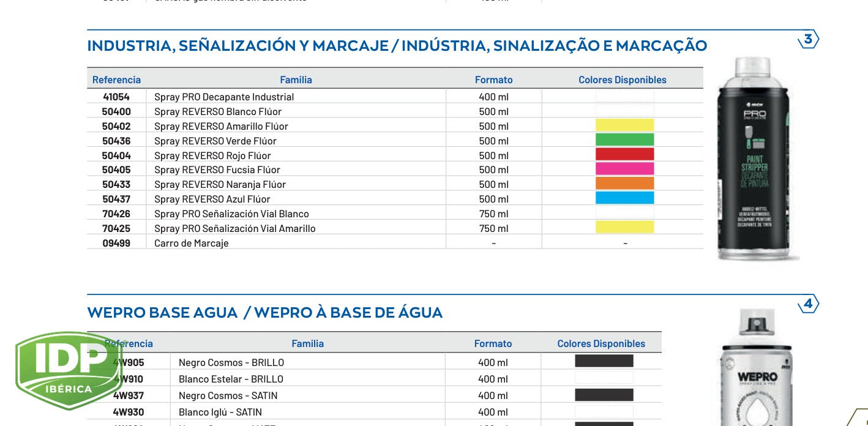Click 400 ml format of Negro Cosmos - BRILLO

[x=493, y=362]
